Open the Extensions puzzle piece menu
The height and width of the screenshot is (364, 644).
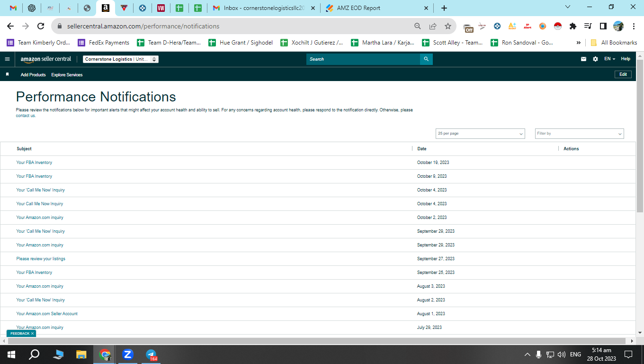pos(573,26)
